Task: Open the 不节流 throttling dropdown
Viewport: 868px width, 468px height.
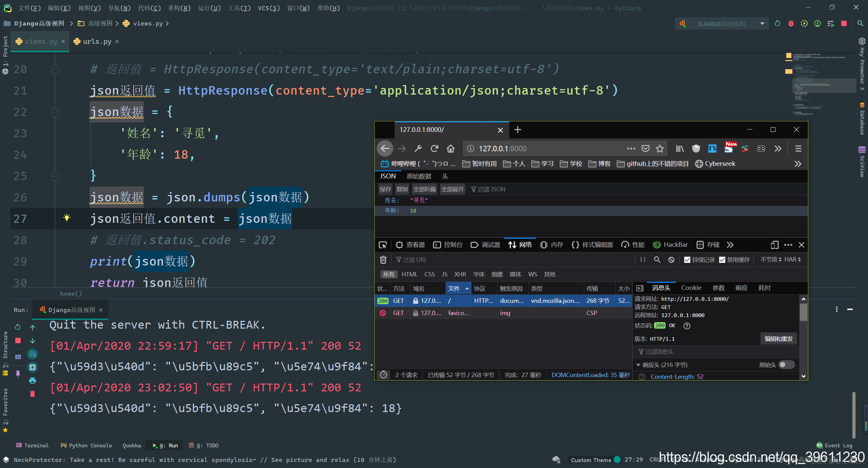Action: click(771, 260)
